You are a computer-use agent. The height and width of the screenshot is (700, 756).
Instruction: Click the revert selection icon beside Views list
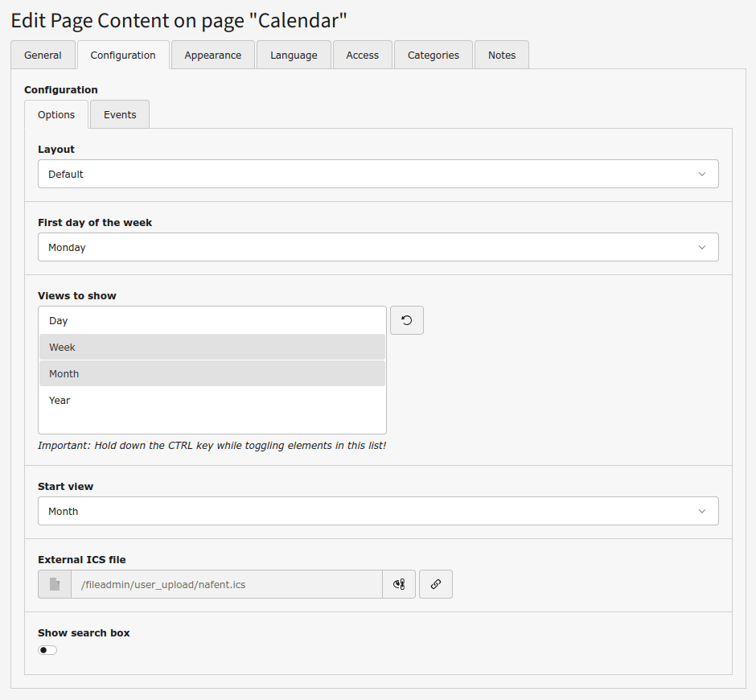(406, 320)
